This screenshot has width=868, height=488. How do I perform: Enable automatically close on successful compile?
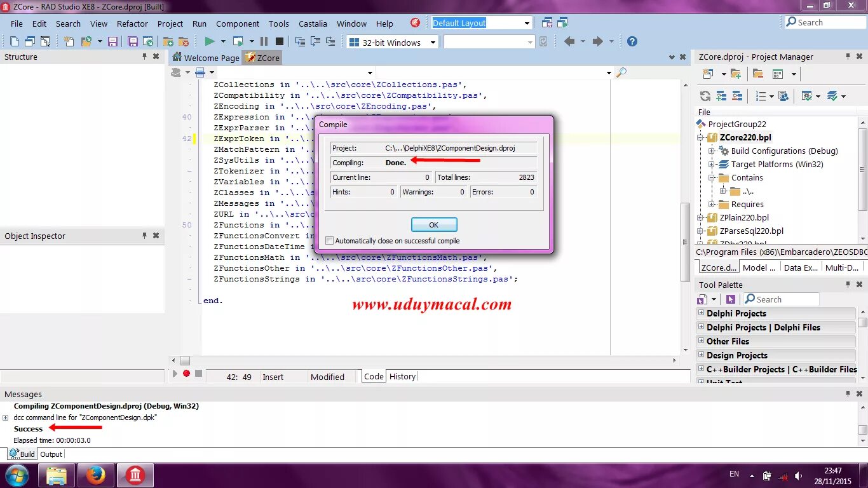pyautogui.click(x=329, y=241)
